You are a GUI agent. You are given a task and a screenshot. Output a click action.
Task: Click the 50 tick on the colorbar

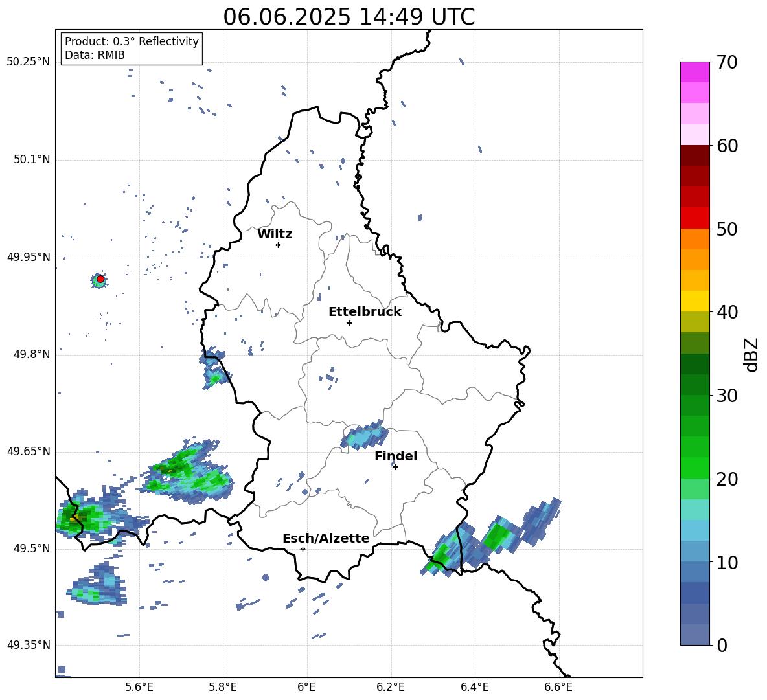click(x=727, y=229)
